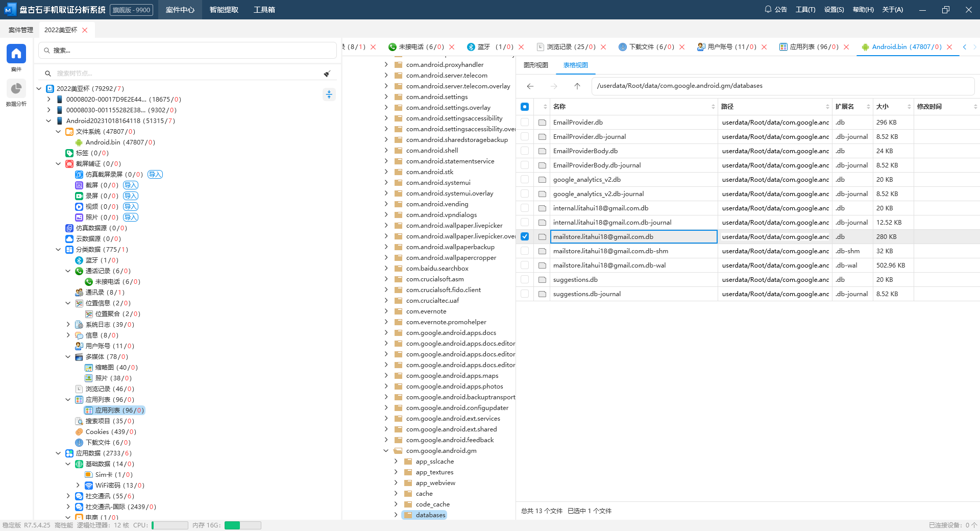Open the 智能提取 menu
Image resolution: width=980 pixels, height=531 pixels.
(x=224, y=10)
